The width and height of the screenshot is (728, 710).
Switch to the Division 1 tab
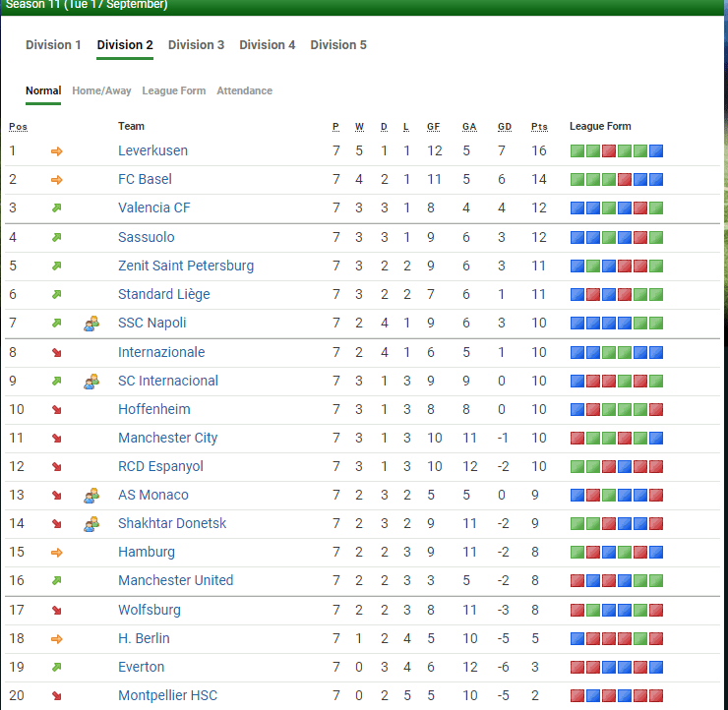tap(53, 45)
